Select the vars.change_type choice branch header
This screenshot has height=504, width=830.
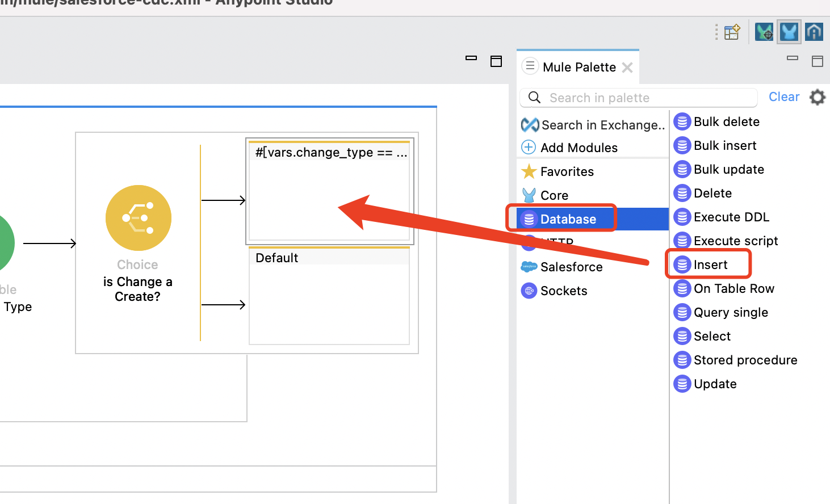point(329,151)
